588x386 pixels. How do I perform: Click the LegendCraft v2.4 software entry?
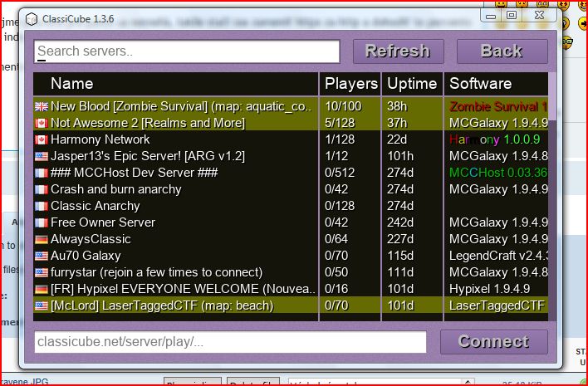[x=499, y=256]
